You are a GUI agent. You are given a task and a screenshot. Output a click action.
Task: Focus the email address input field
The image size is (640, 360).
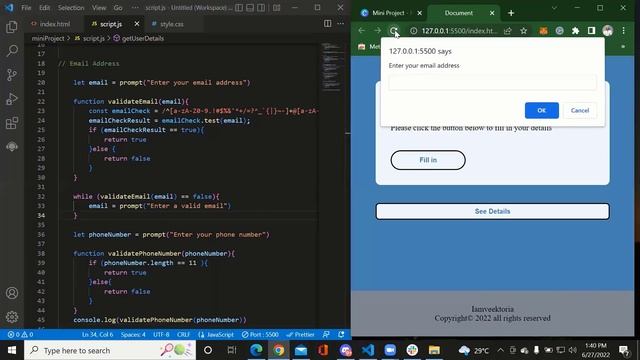click(492, 83)
